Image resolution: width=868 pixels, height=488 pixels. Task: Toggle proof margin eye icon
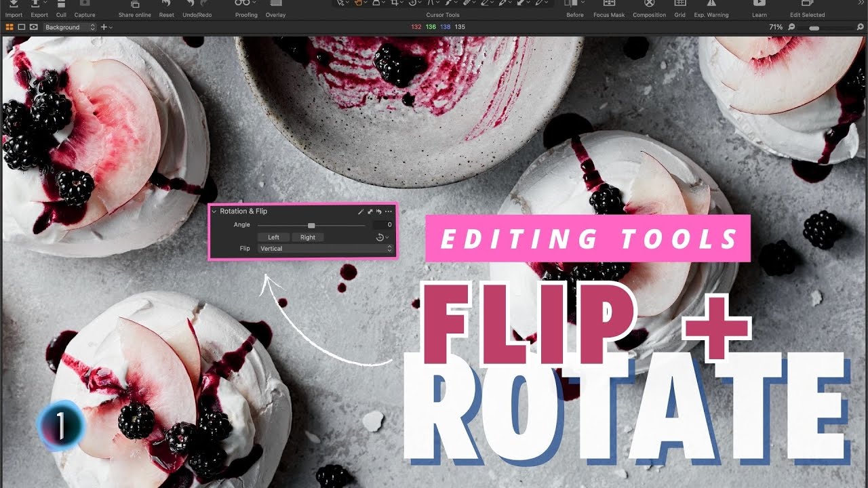pyautogui.click(x=34, y=27)
